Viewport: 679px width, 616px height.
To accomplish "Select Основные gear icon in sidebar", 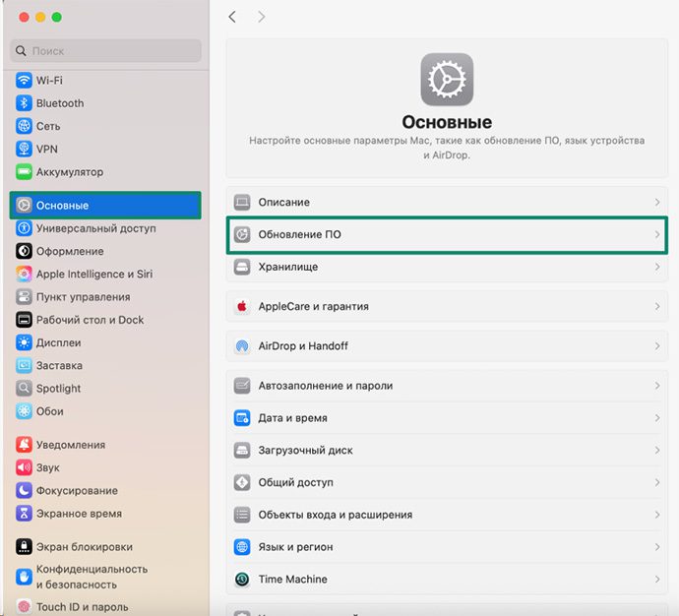I will tap(24, 205).
